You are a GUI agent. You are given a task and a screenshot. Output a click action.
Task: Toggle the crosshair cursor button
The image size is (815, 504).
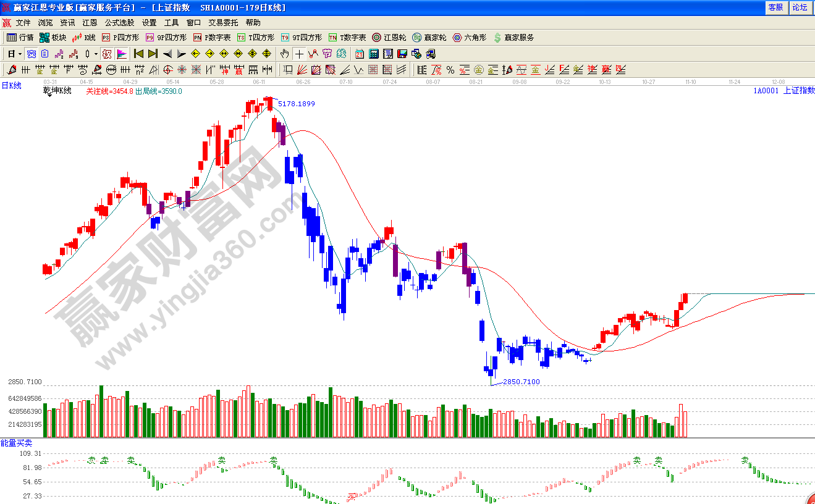(299, 54)
